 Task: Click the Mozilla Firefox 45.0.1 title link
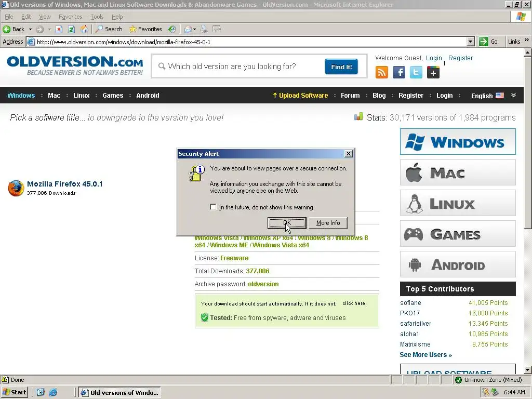click(65, 184)
